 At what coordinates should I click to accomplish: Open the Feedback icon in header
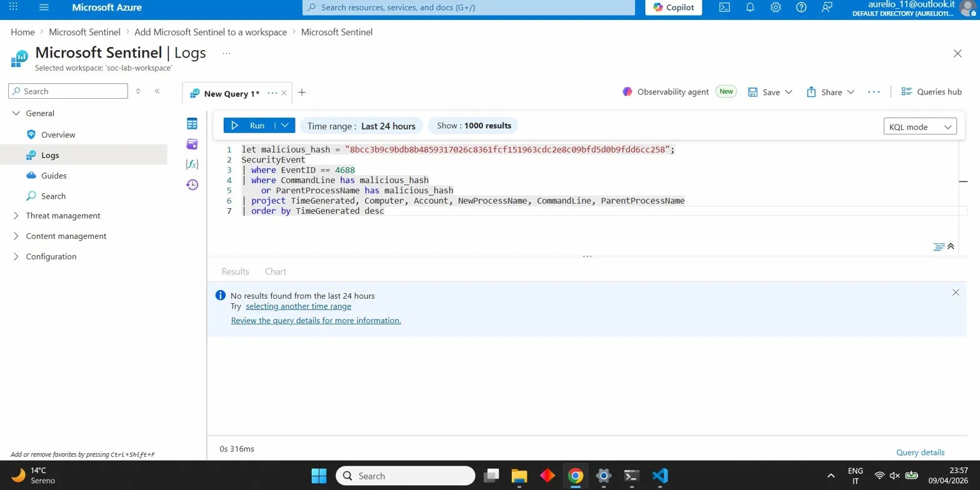point(827,7)
